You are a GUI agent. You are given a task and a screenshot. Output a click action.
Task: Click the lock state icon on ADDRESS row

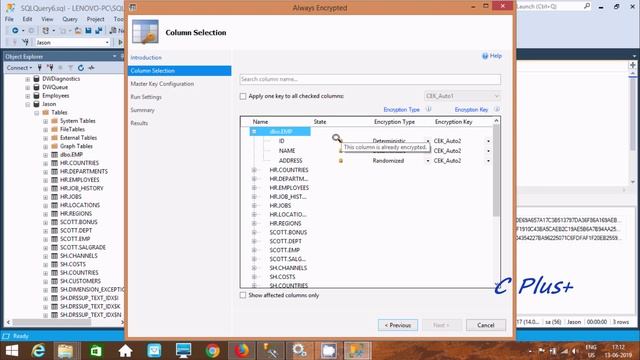(341, 161)
